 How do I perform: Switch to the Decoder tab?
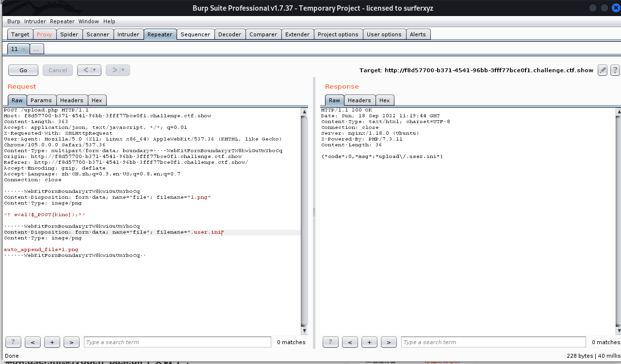coord(229,34)
